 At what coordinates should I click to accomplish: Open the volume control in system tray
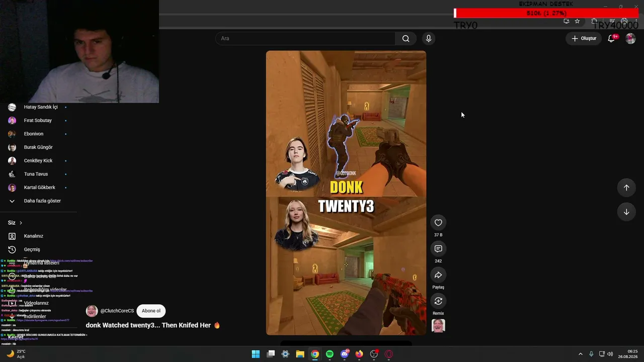(x=610, y=354)
